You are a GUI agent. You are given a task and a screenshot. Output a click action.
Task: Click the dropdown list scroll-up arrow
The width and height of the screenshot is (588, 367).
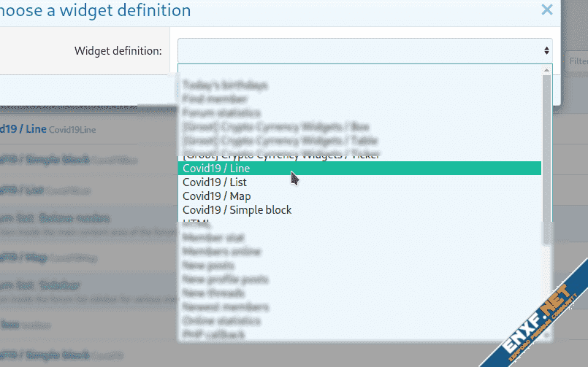(x=546, y=70)
